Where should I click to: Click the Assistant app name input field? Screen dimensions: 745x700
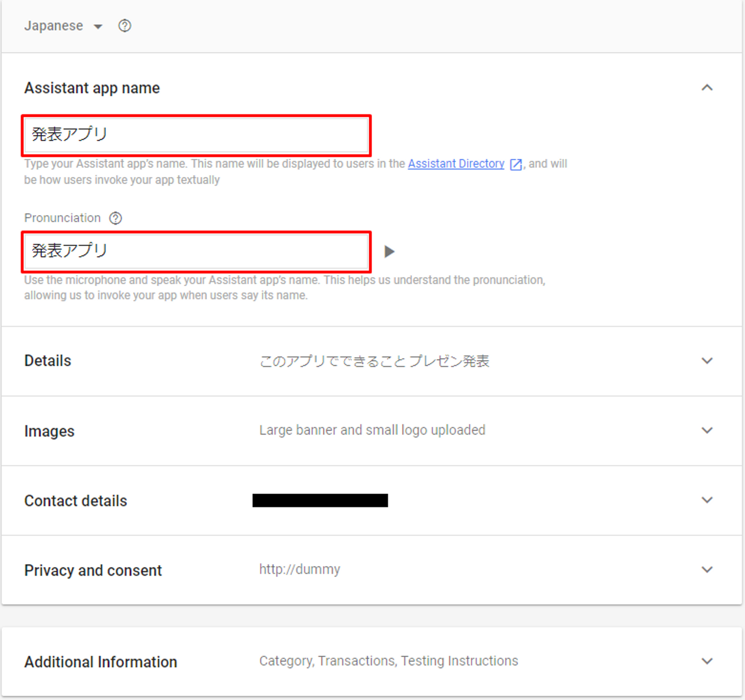pyautogui.click(x=197, y=135)
